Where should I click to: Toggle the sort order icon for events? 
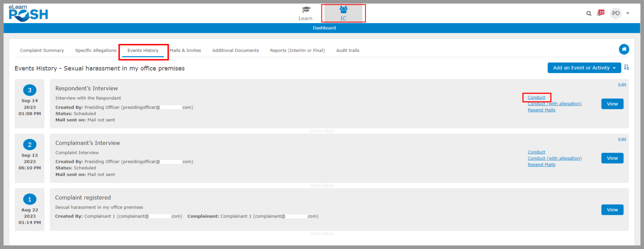pyautogui.click(x=626, y=67)
